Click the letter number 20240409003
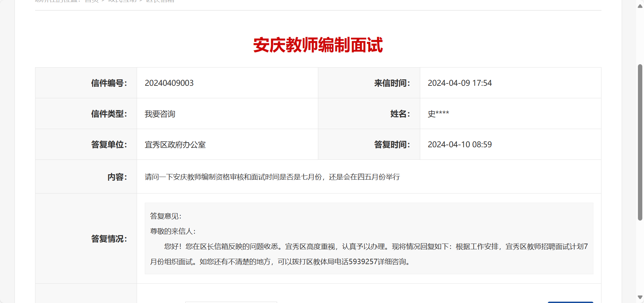644x303 pixels. click(169, 83)
